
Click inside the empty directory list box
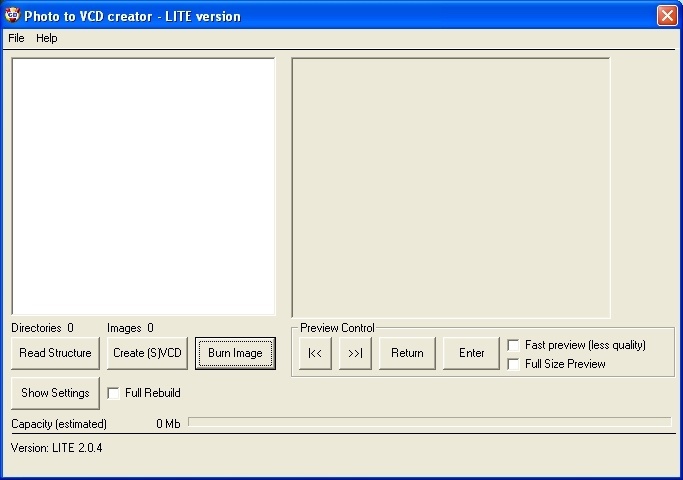(143, 186)
